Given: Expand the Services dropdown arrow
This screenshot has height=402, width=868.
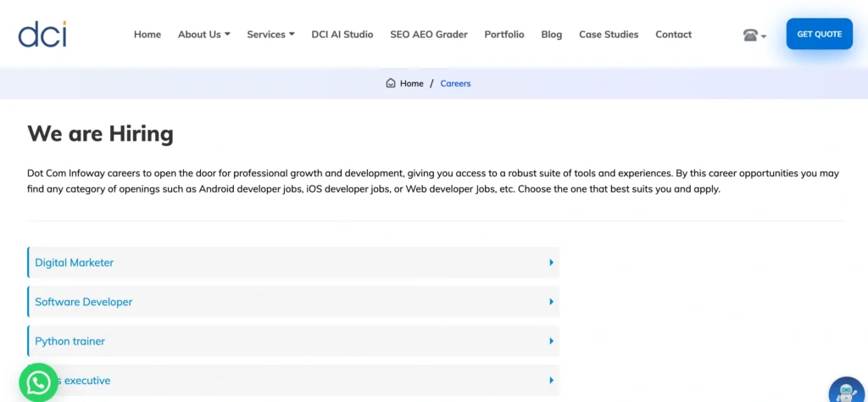Looking at the screenshot, I should click(x=292, y=34).
